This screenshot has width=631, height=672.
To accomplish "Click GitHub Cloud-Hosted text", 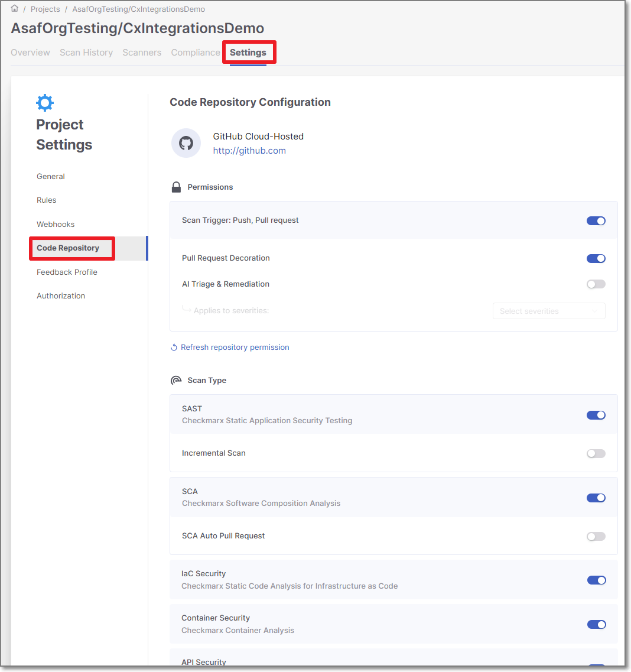I will tap(258, 137).
